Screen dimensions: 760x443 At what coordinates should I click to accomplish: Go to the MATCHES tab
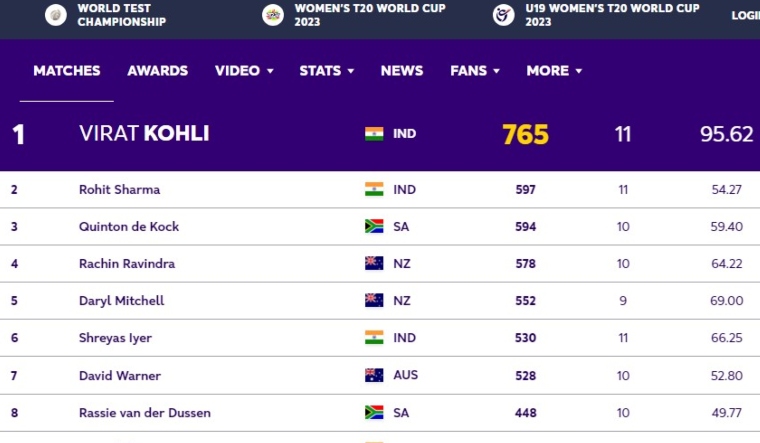click(x=67, y=71)
